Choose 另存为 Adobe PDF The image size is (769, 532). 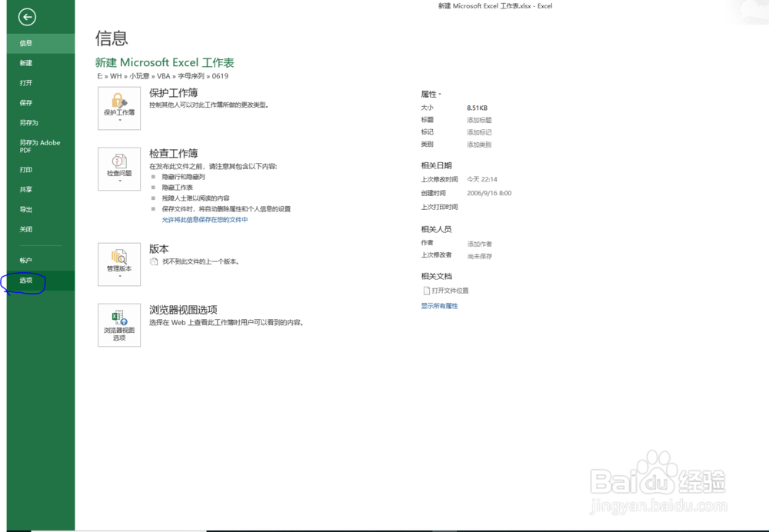tap(41, 146)
